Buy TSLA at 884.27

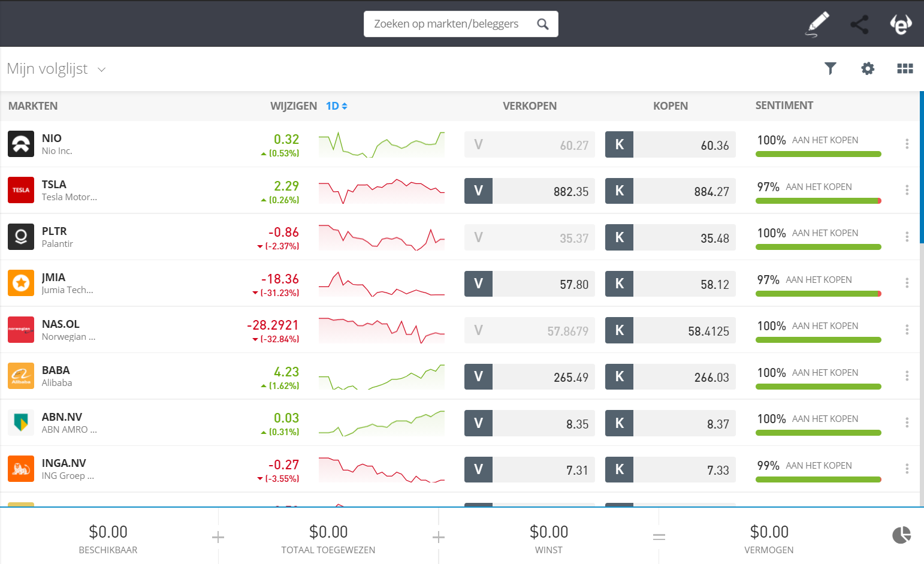pos(671,191)
